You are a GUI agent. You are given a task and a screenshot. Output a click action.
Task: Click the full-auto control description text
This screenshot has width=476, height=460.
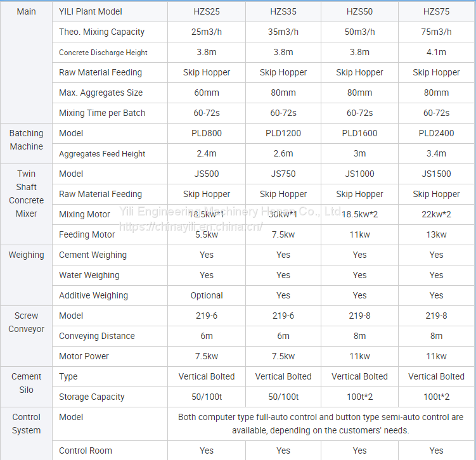point(321,424)
